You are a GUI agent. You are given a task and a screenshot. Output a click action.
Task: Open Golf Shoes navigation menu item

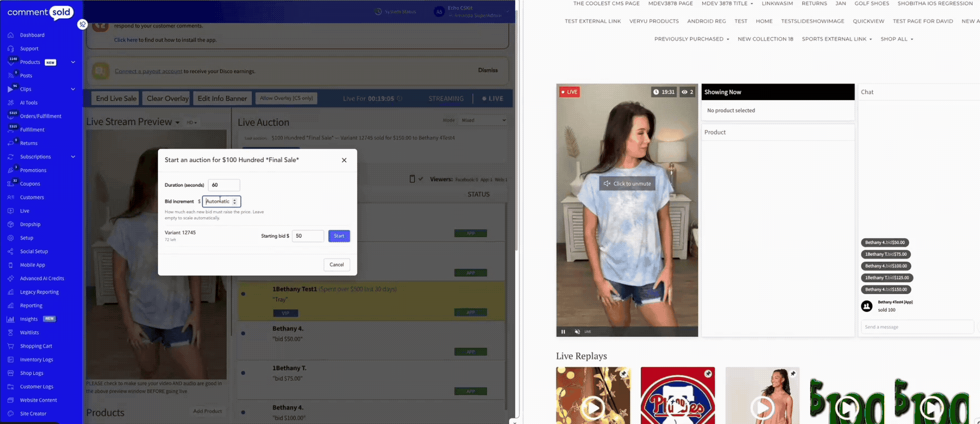(872, 4)
